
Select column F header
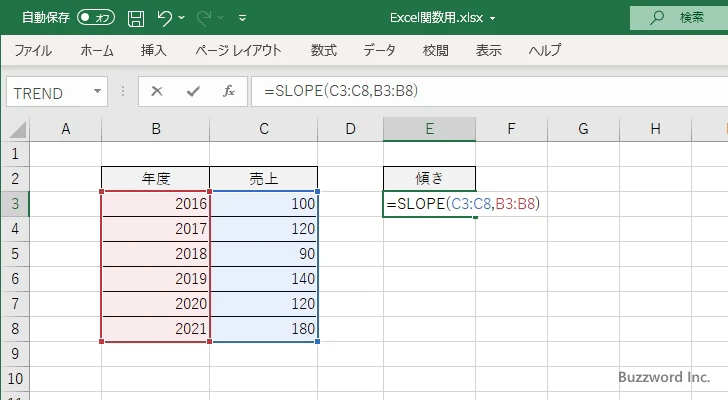[x=511, y=129]
